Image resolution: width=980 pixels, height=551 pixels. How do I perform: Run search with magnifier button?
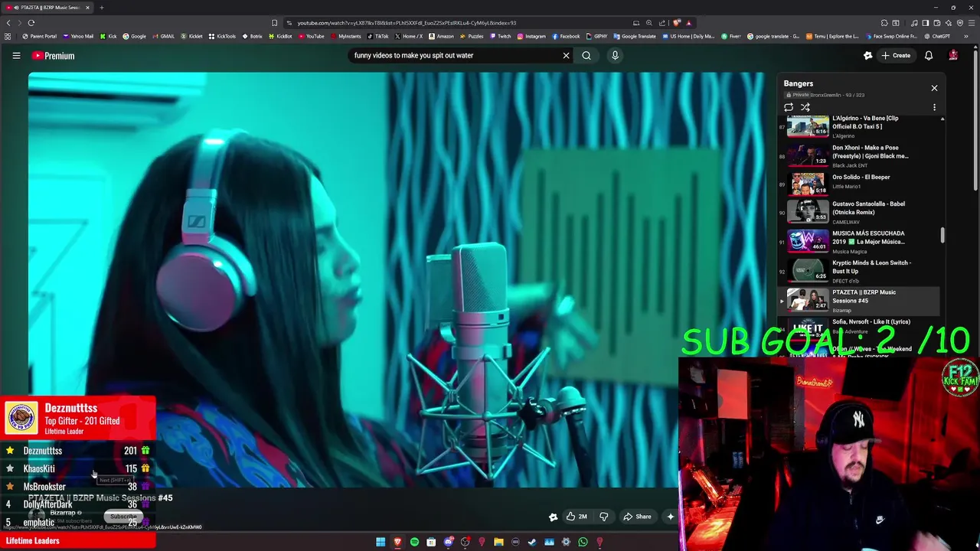[586, 55]
